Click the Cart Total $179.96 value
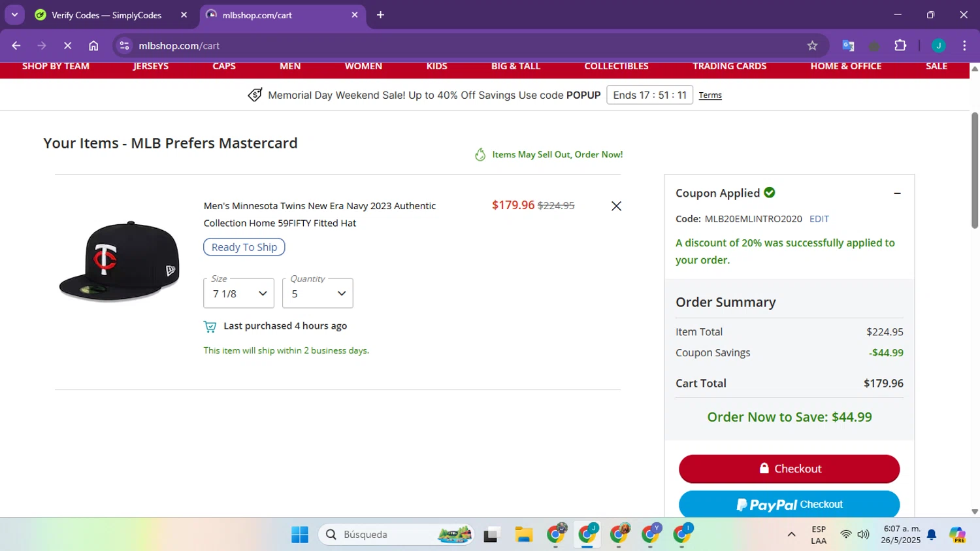Image resolution: width=980 pixels, height=551 pixels. pyautogui.click(x=883, y=384)
